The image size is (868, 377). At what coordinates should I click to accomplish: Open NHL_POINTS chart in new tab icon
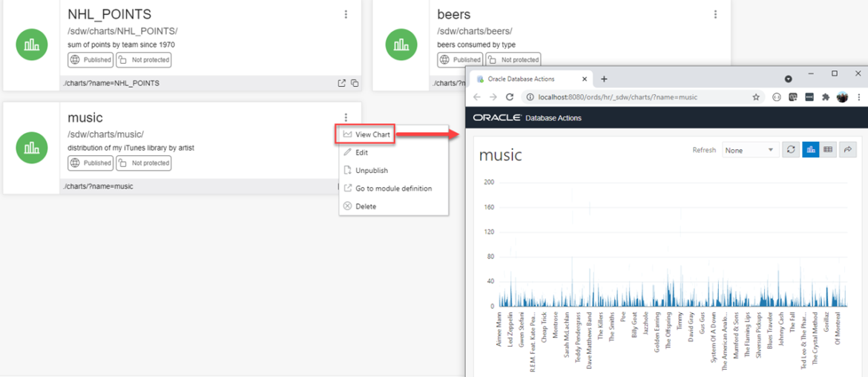coord(341,83)
